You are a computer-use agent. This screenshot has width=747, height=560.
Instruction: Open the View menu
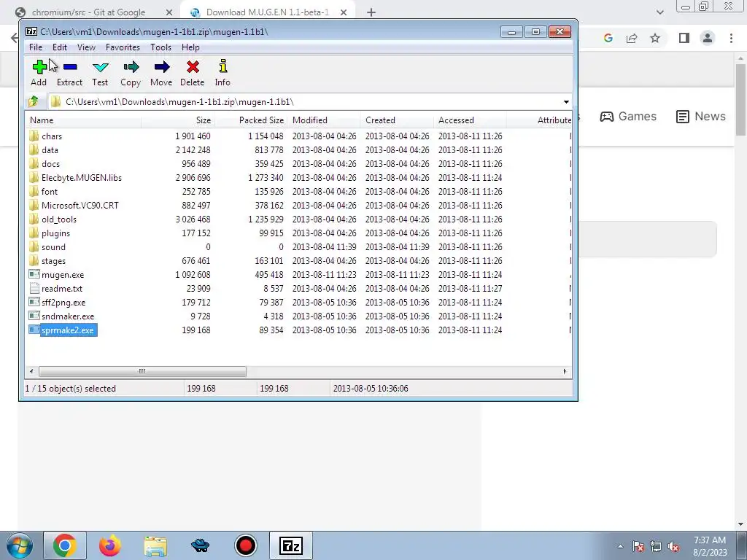click(x=86, y=47)
